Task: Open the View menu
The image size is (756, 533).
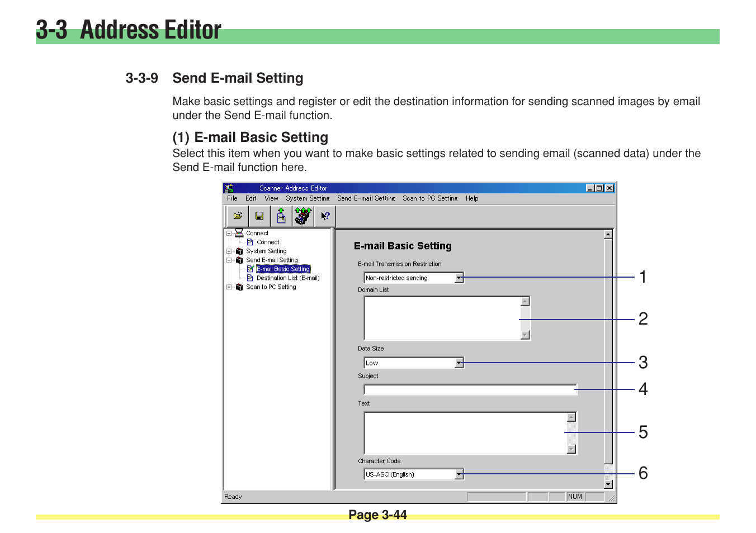Action: (271, 198)
